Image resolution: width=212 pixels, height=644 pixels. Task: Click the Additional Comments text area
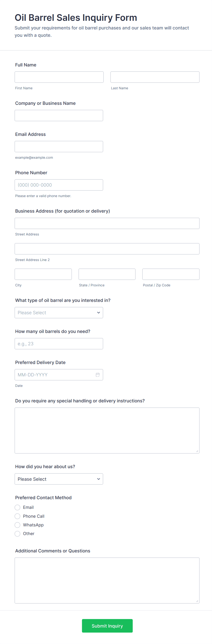[x=107, y=580]
